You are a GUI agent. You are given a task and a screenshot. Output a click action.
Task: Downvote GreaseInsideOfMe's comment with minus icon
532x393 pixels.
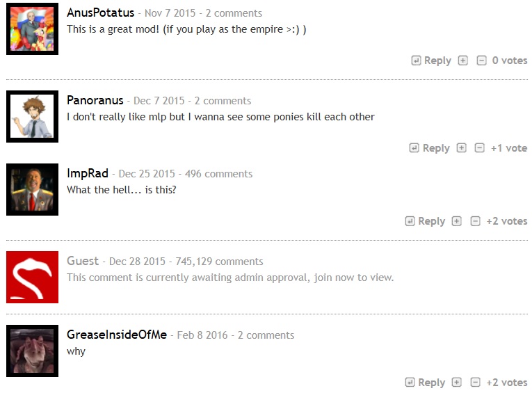click(476, 383)
